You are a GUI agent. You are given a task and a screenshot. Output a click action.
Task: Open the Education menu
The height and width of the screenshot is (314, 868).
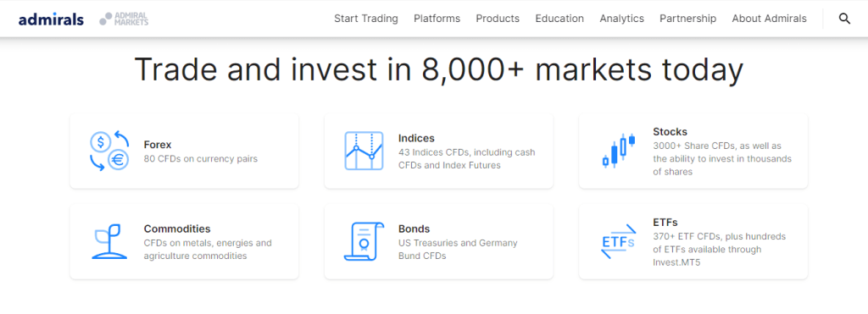pos(559,19)
